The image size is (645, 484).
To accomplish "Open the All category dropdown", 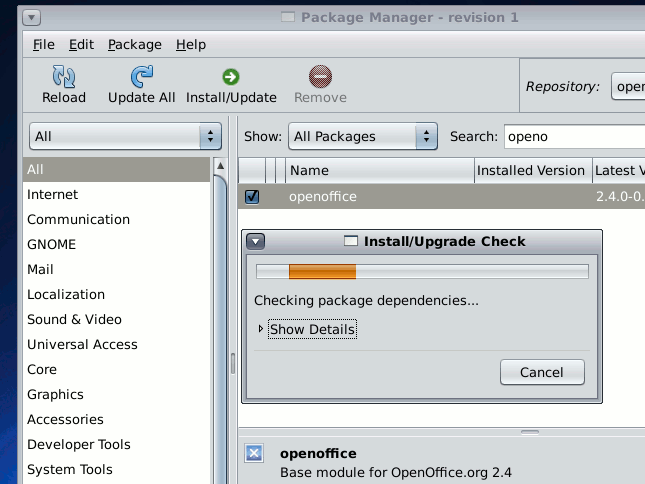I will [x=125, y=136].
